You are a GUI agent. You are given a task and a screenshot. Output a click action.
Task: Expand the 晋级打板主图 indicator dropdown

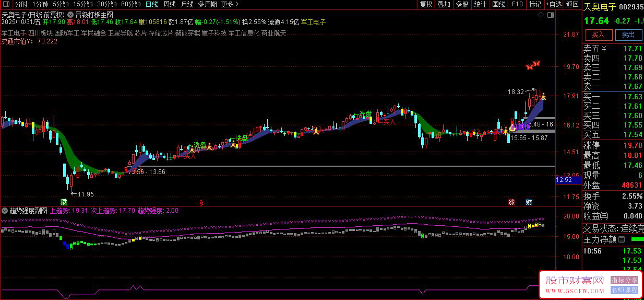point(70,15)
